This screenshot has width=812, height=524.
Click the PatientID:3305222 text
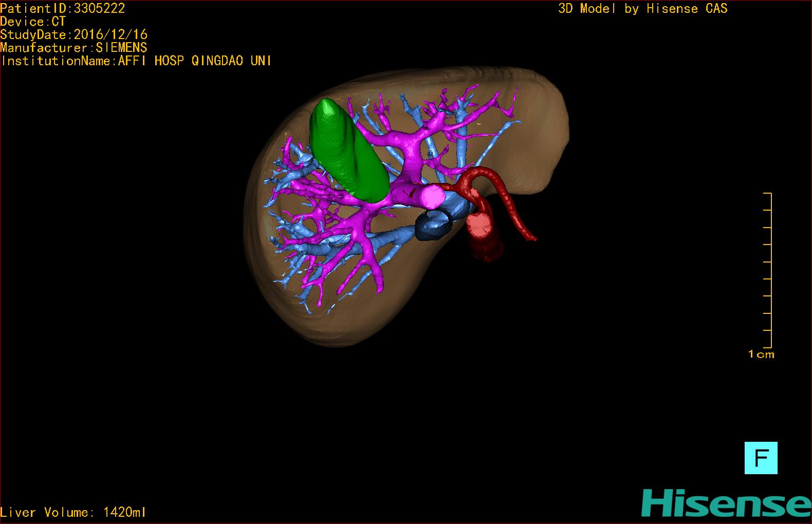click(63, 8)
